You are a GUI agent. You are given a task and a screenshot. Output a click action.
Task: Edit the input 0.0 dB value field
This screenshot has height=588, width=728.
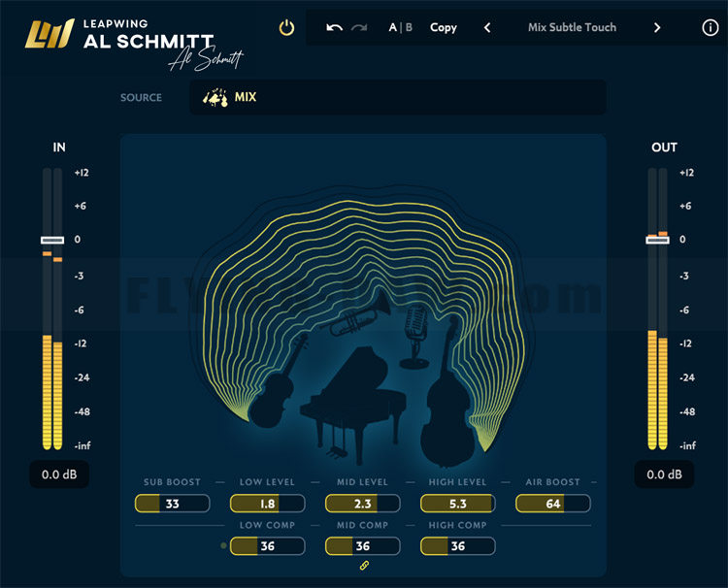click(x=59, y=474)
